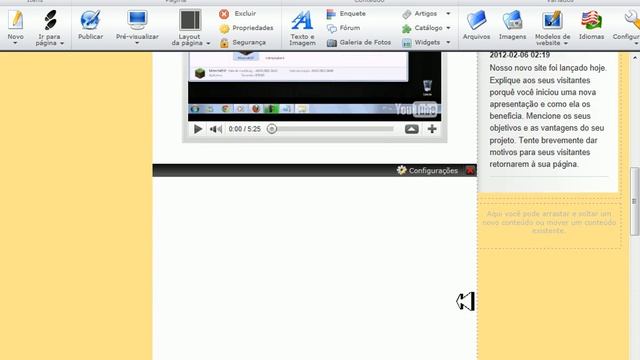Open the Imagens manager icon

pyautogui.click(x=512, y=20)
